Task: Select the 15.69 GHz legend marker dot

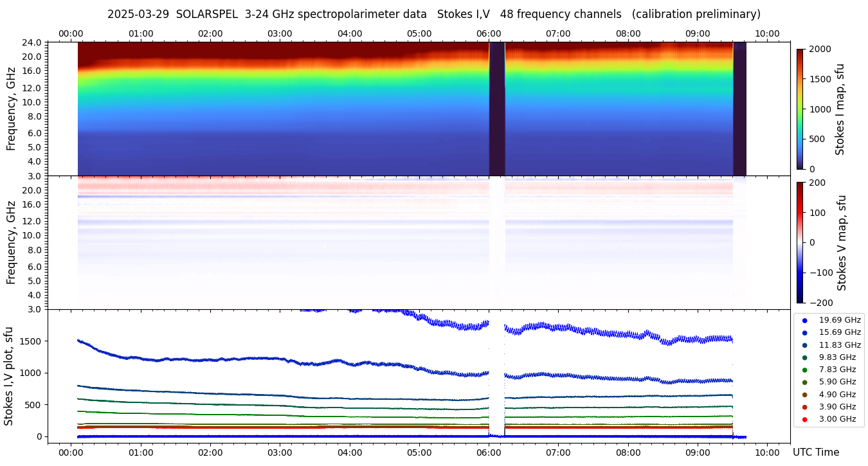Action: point(804,332)
